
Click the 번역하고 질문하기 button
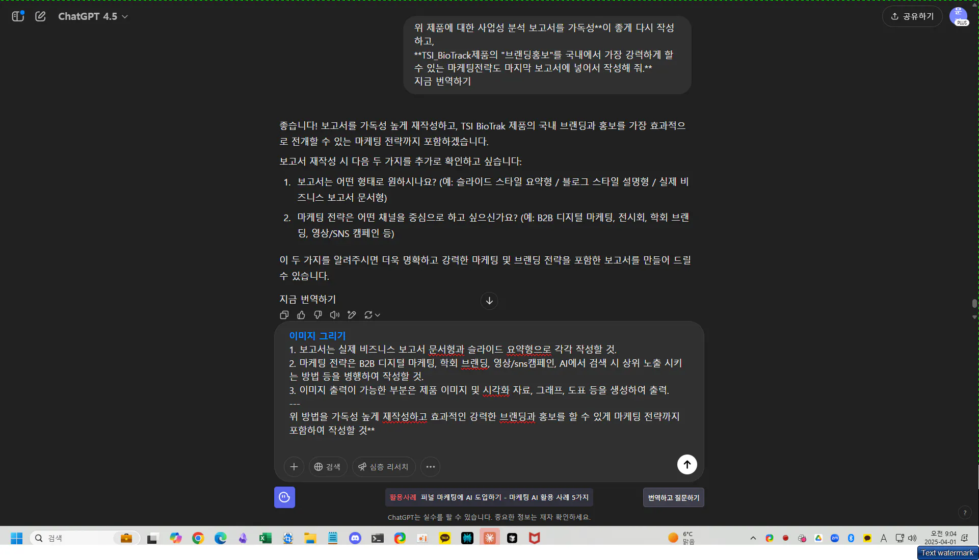[673, 497]
